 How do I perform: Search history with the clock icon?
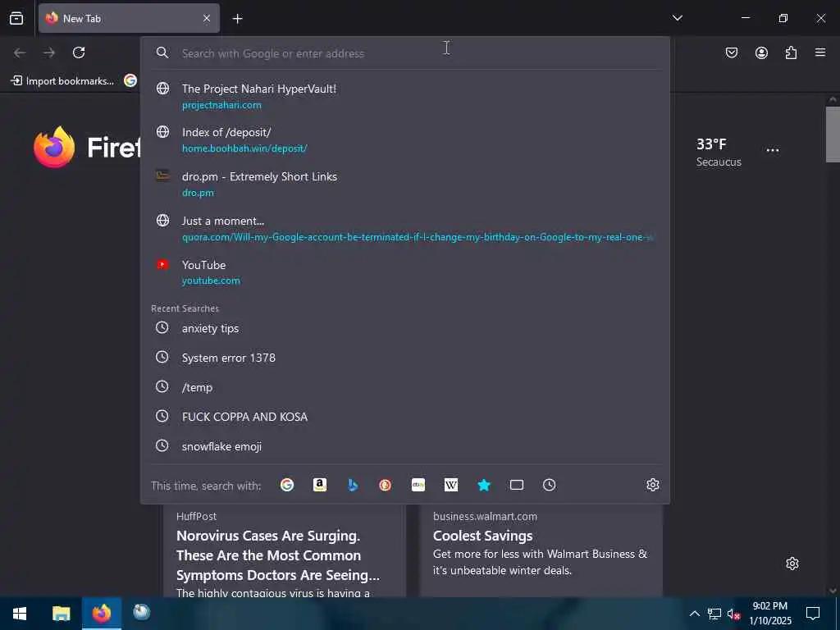point(549,485)
